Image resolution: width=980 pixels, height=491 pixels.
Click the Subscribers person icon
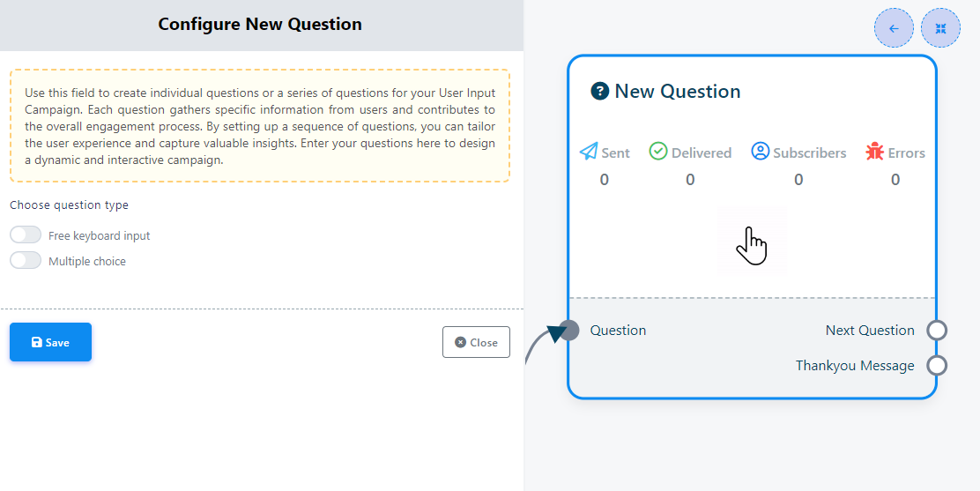(761, 152)
